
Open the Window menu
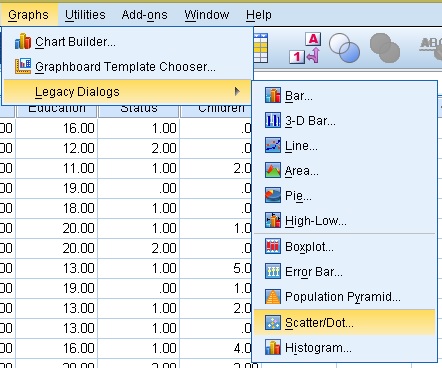(x=207, y=15)
